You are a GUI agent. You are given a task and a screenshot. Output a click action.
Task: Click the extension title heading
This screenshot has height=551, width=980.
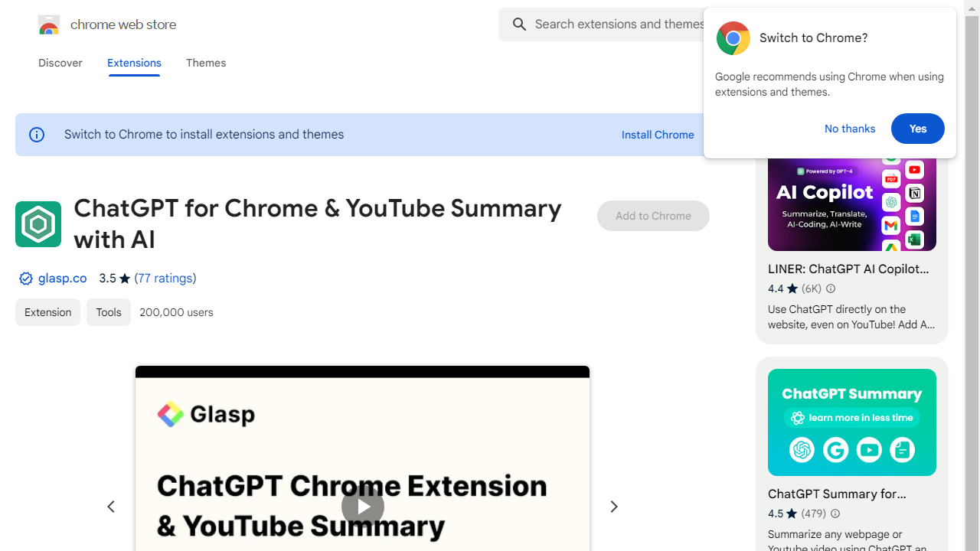click(318, 224)
